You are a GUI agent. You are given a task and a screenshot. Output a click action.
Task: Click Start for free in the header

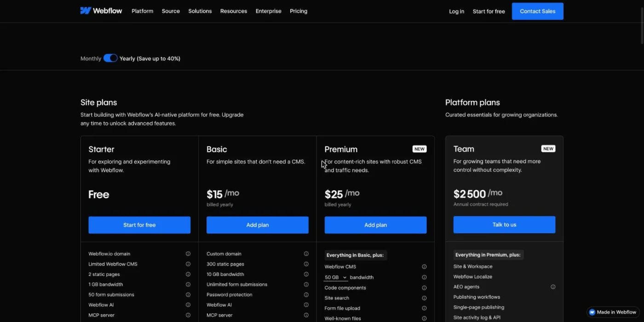pyautogui.click(x=489, y=12)
